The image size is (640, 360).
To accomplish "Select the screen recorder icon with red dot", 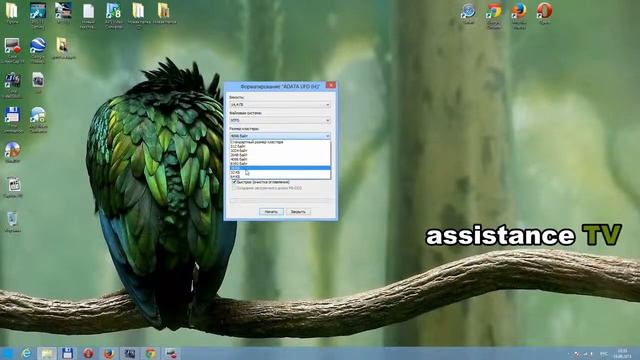I will tap(12, 50).
